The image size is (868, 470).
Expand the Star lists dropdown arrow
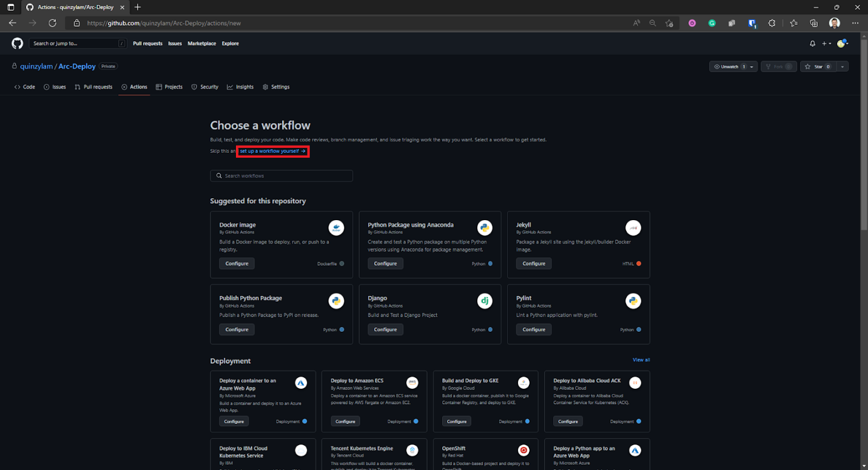coord(843,67)
